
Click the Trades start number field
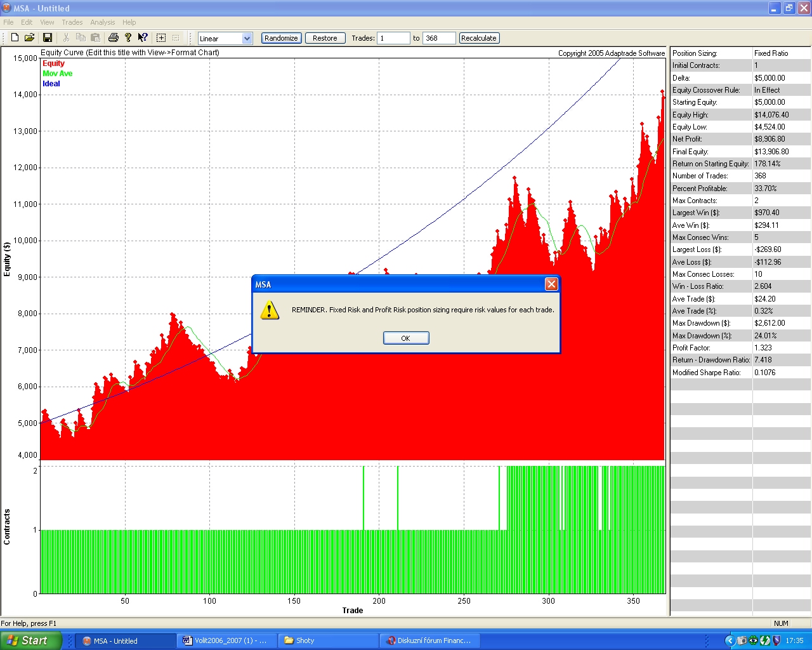pyautogui.click(x=393, y=38)
